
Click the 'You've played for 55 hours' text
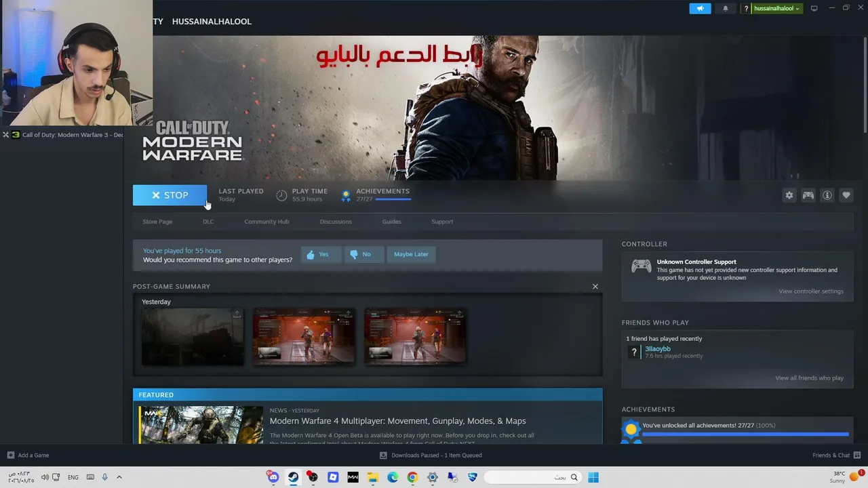[x=182, y=251]
